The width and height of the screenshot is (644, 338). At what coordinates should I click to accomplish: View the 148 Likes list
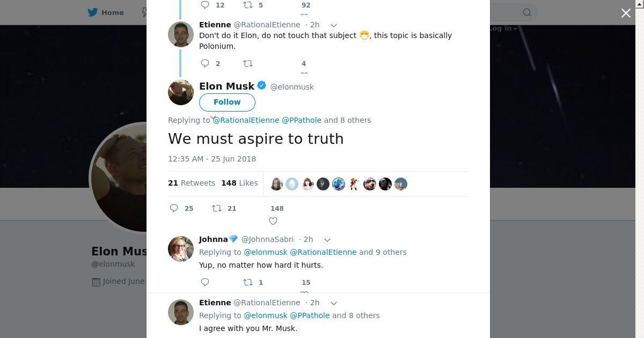click(x=239, y=183)
